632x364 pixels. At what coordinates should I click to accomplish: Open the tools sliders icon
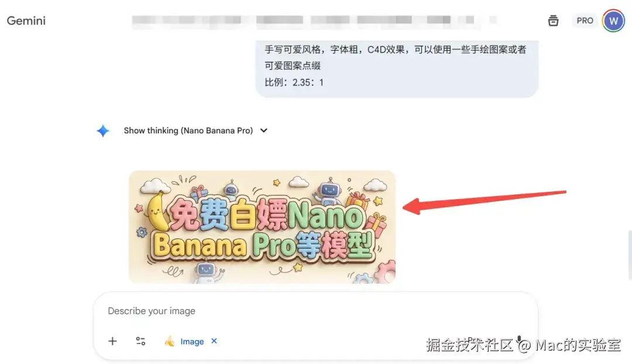(140, 341)
